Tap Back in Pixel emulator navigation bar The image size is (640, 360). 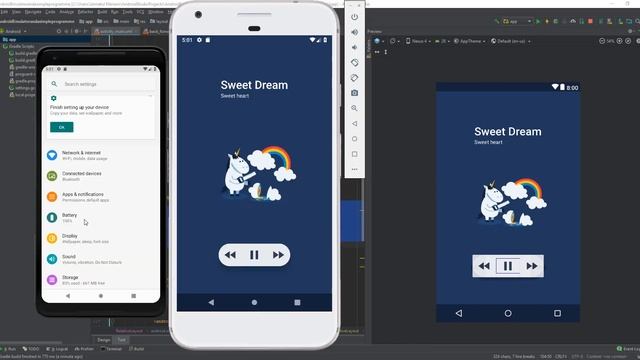point(211,302)
